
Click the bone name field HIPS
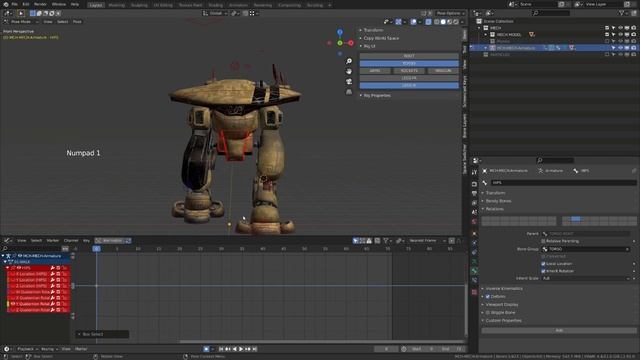click(x=563, y=183)
